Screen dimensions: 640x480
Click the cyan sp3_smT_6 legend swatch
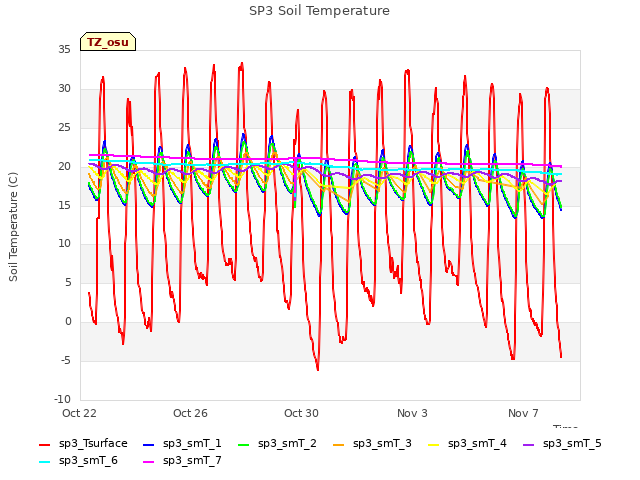tap(44, 462)
